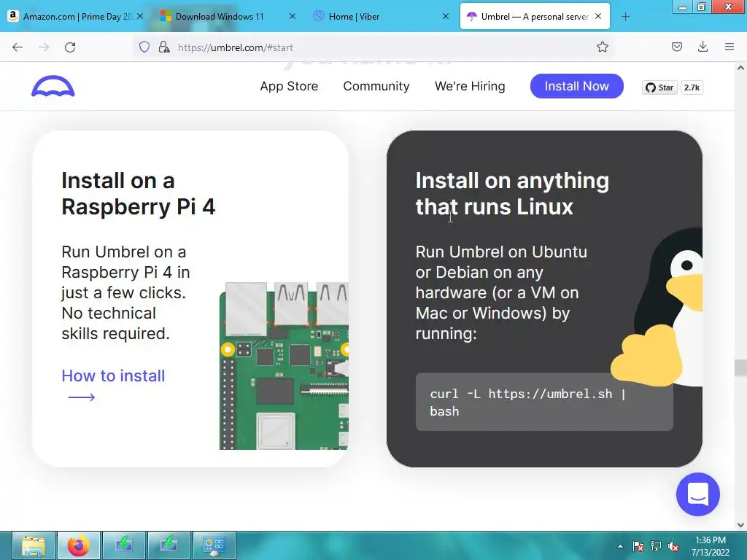Click the curl install command box
This screenshot has width=747, height=560.
(544, 402)
